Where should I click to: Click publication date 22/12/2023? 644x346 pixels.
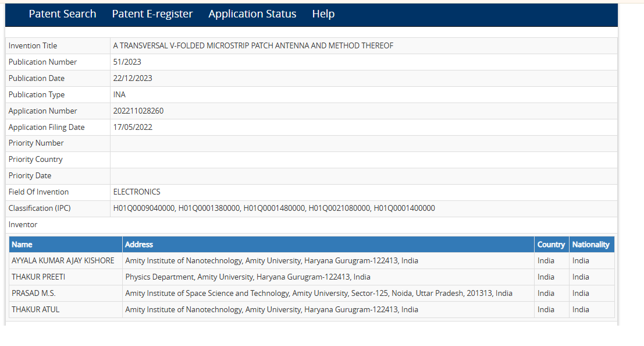133,78
